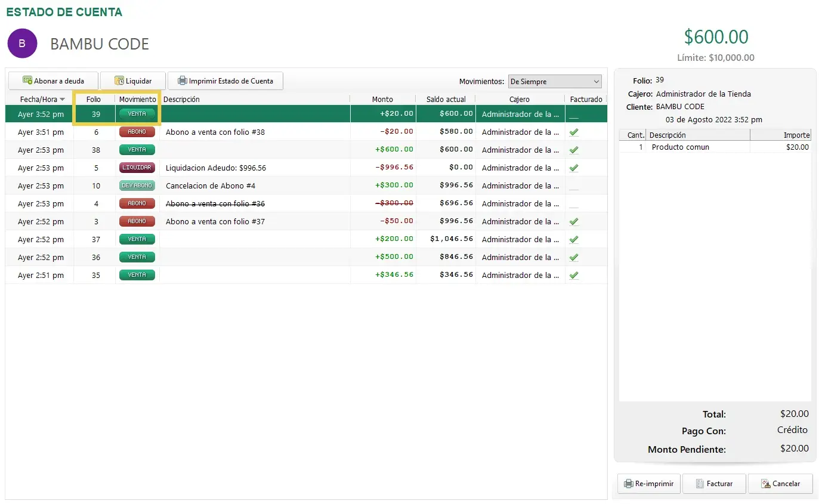Click the Facturado column header
This screenshot has width=819, height=504.
coord(586,100)
